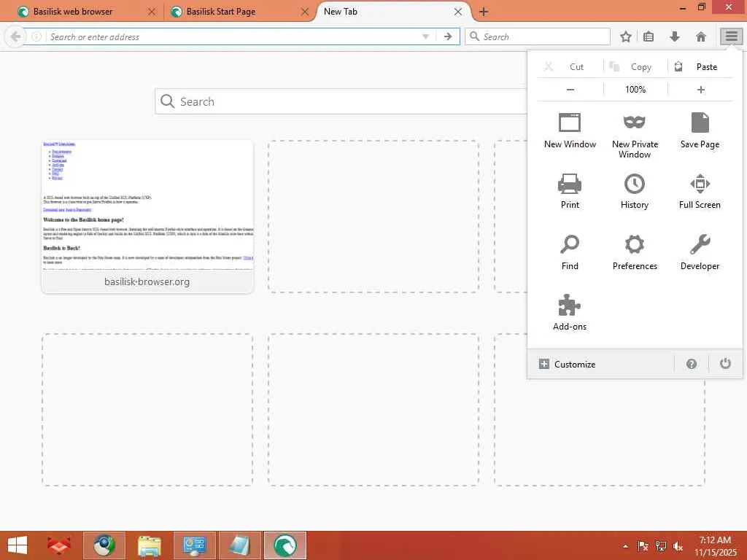Zoom in with the plus button
The image size is (747, 560).
coord(700,90)
